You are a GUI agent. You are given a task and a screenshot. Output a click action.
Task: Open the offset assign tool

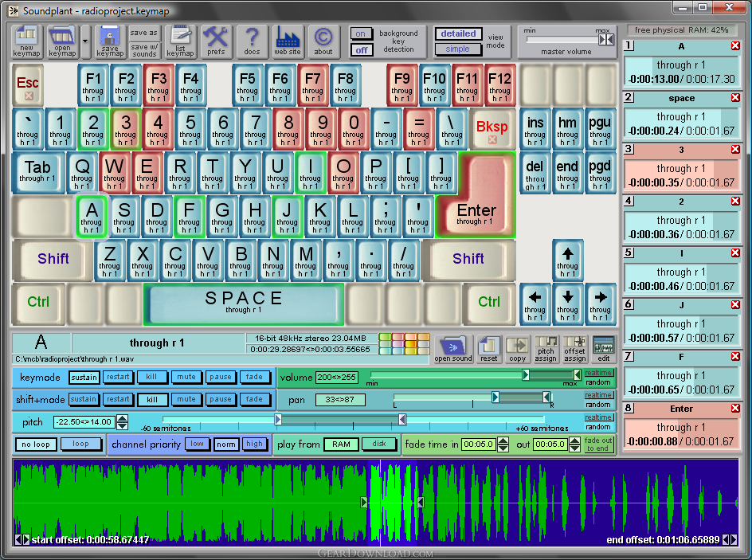click(575, 349)
